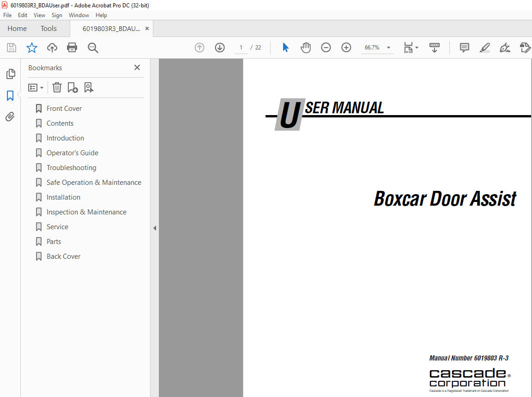This screenshot has height=397, width=532.
Task: Zoom out using the minus control
Action: 326,47
